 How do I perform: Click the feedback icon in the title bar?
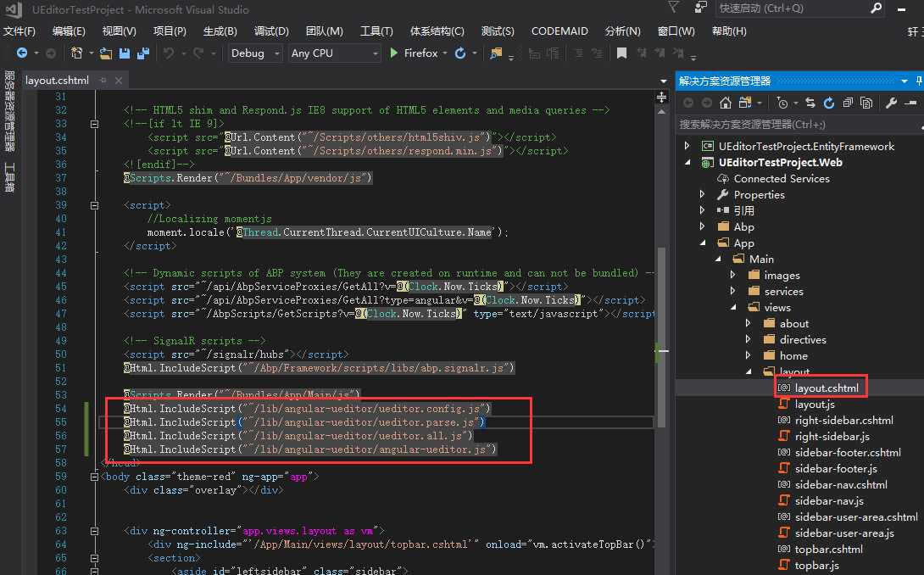tap(701, 7)
